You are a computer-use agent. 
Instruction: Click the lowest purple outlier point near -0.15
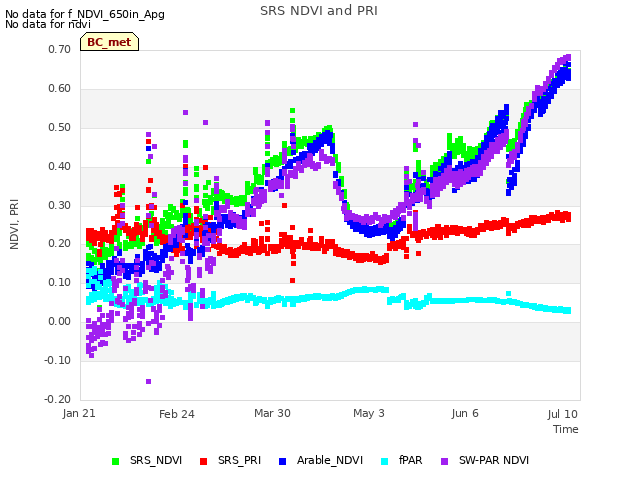149,382
